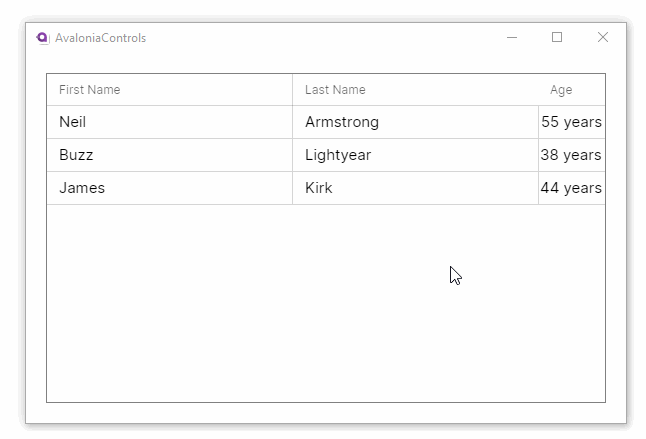The width and height of the screenshot is (646, 439).
Task: Select the Armstrong last name cell
Action: 342,122
